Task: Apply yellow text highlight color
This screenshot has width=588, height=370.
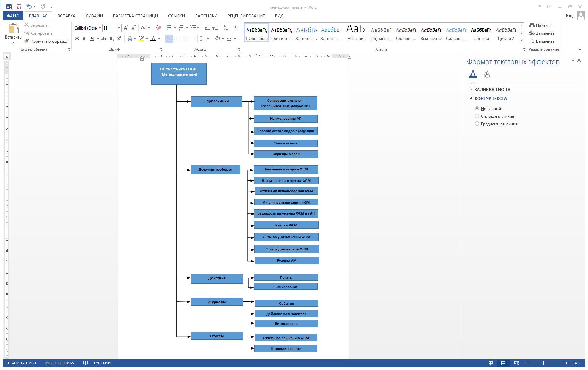Action: (x=141, y=39)
